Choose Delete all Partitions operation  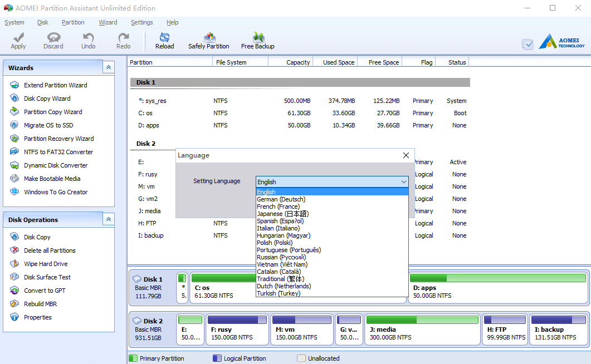50,250
